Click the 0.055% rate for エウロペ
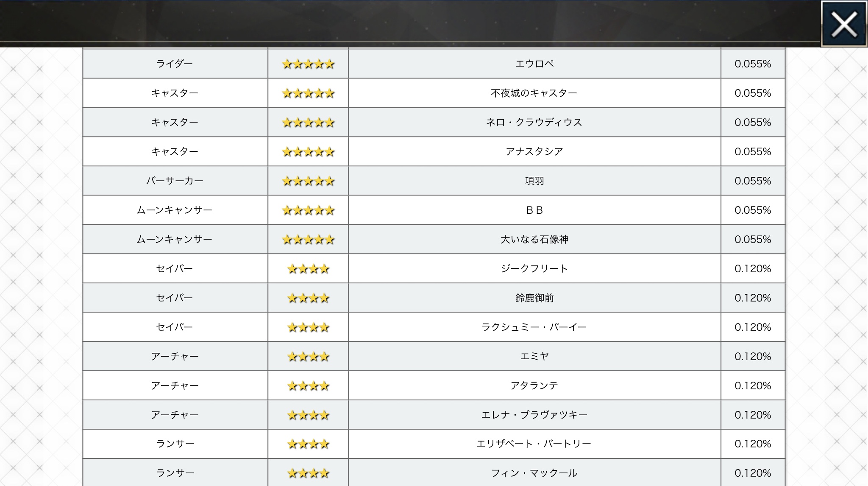 point(753,64)
